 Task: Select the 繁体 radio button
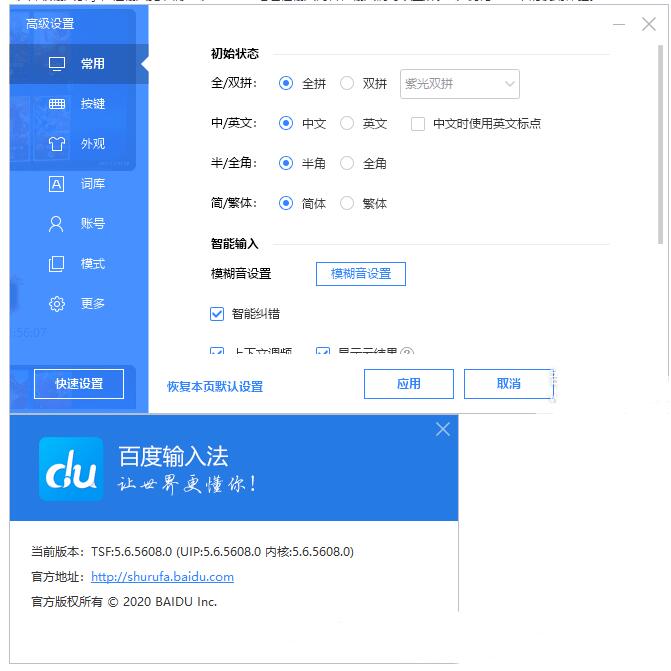coord(347,203)
